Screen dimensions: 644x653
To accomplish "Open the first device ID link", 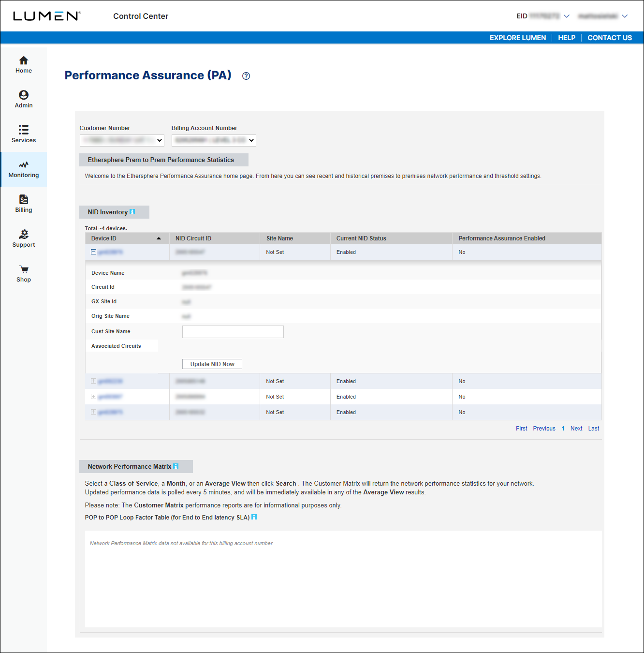I will point(110,252).
